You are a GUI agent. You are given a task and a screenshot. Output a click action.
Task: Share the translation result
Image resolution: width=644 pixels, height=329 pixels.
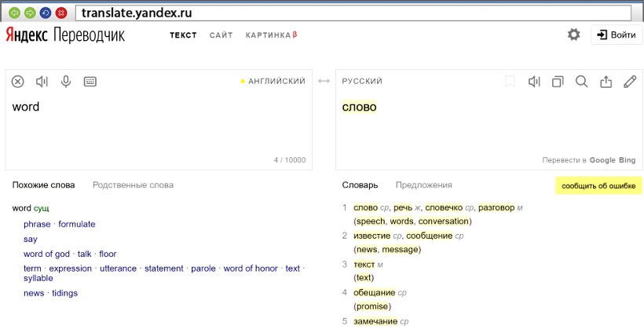click(x=606, y=82)
